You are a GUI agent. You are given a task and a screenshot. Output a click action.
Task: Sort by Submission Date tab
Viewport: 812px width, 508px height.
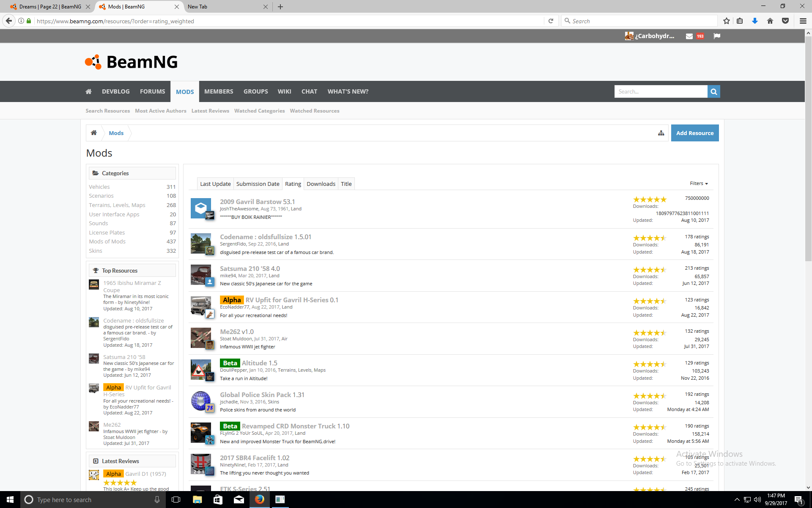[258, 184]
